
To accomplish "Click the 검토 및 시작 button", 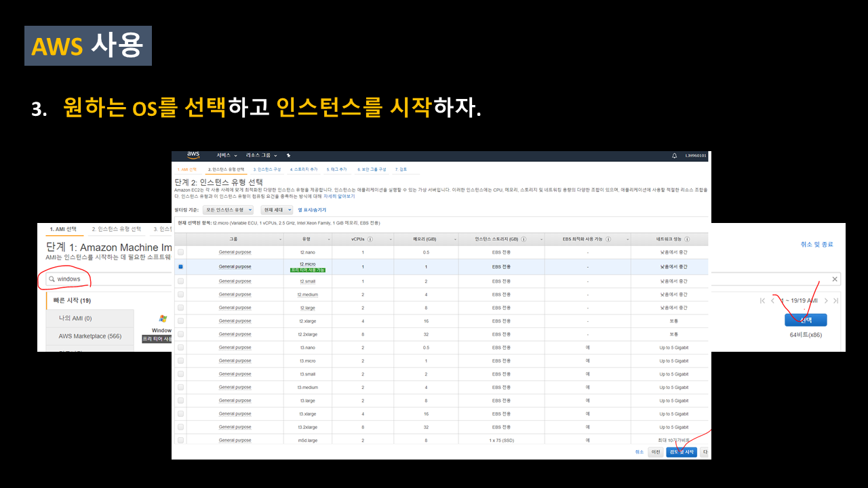I will pos(682,452).
